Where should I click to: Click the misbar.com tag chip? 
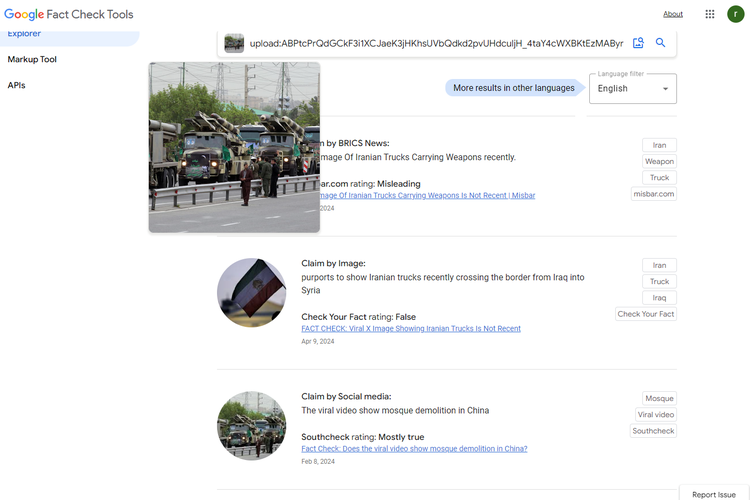click(653, 194)
